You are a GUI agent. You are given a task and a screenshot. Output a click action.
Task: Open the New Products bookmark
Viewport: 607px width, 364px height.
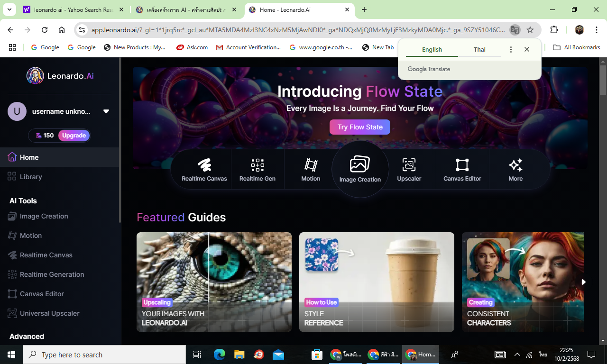click(135, 47)
